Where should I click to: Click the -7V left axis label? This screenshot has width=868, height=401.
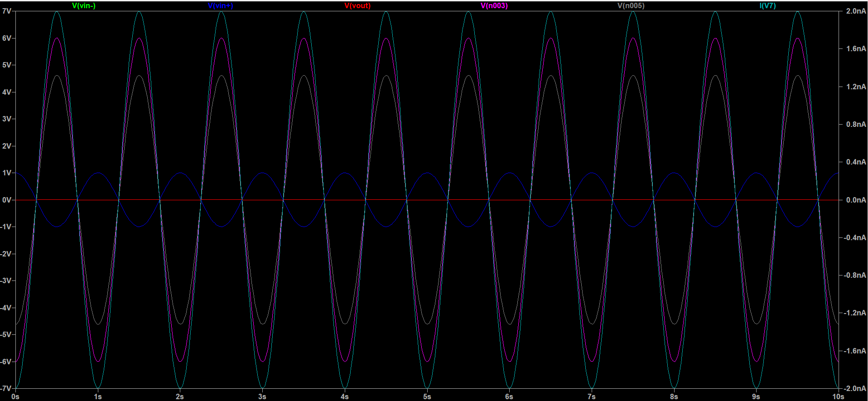[5, 389]
